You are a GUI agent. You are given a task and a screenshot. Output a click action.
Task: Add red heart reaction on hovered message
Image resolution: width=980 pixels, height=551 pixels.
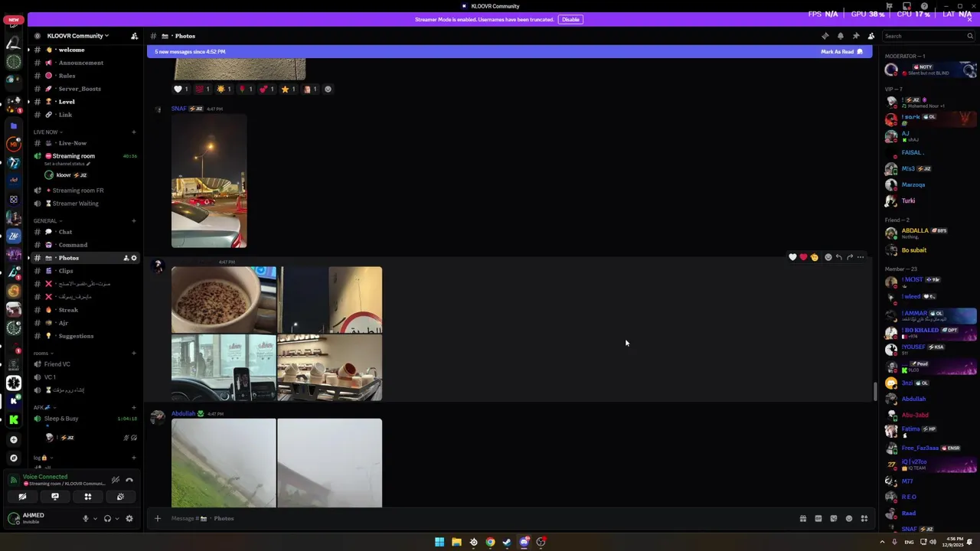803,257
